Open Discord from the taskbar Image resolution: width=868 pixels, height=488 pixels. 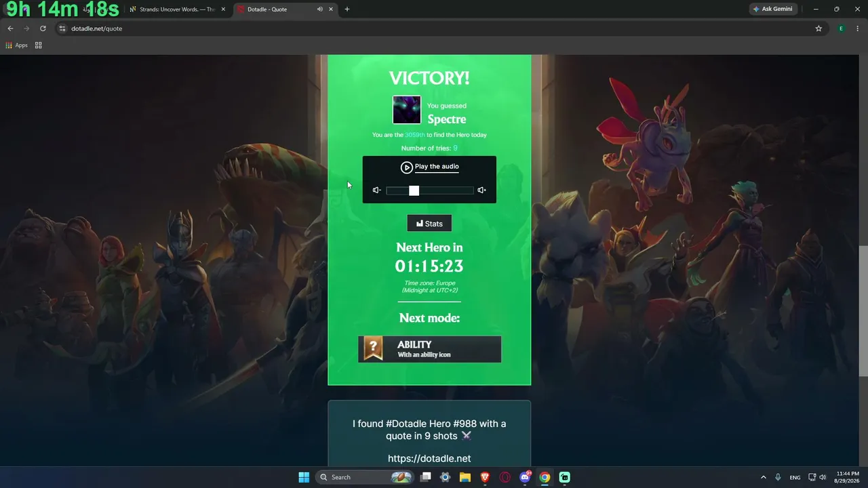coord(525,477)
